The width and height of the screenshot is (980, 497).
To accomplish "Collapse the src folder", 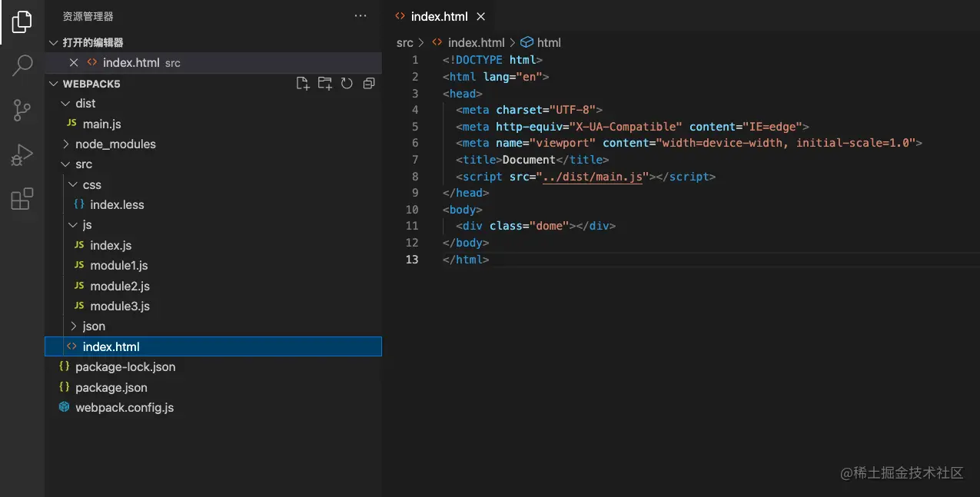I will (213, 164).
